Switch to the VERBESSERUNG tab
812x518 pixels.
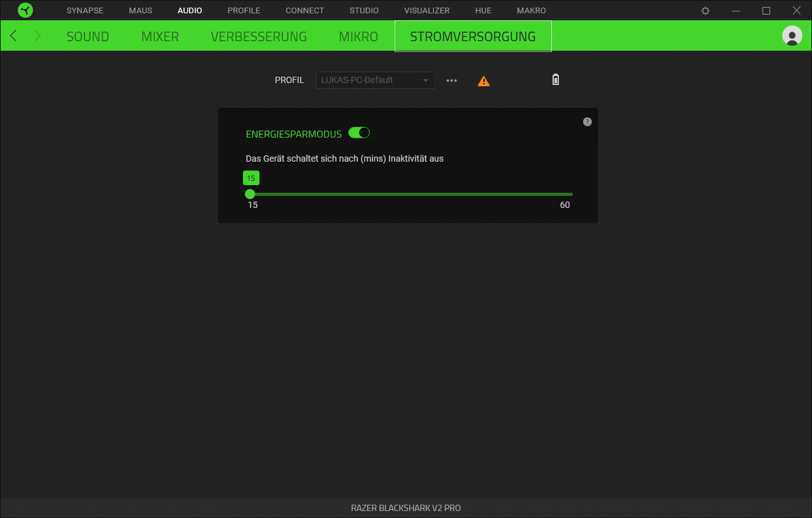click(x=259, y=37)
